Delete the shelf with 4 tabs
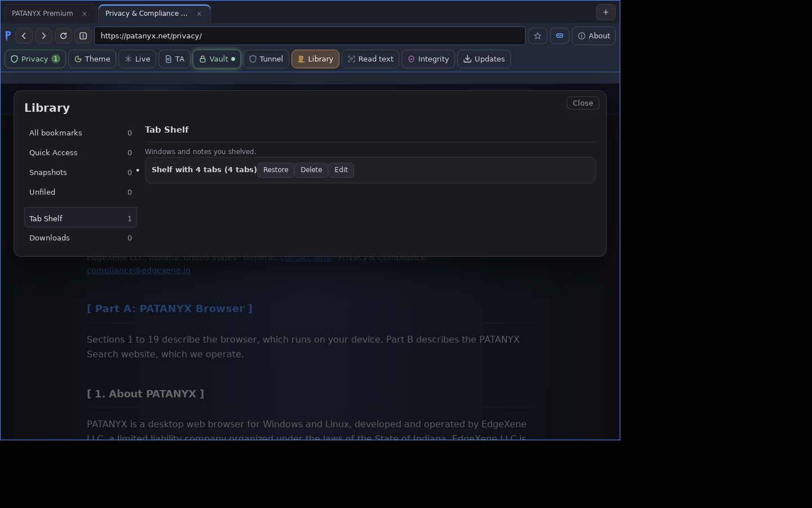This screenshot has width=812, height=508. [311, 170]
